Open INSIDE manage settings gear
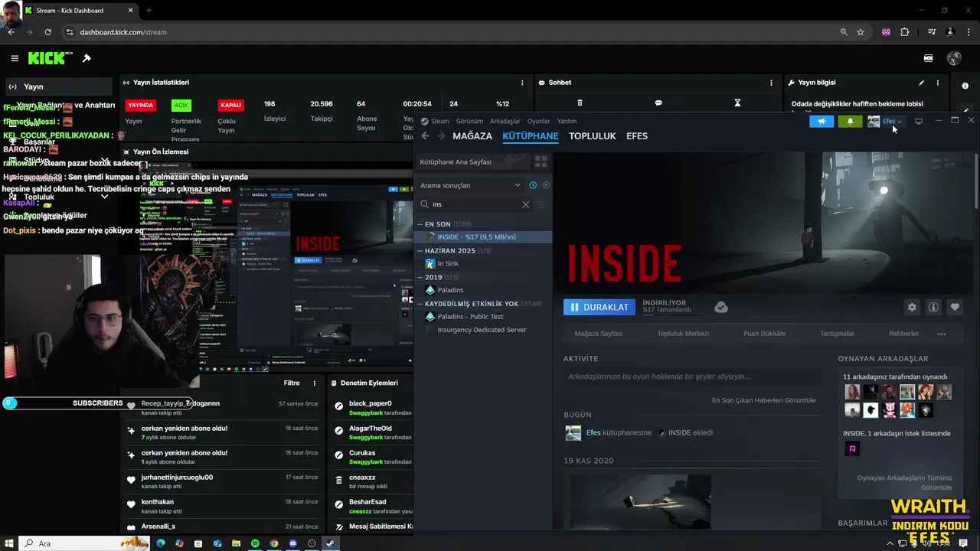This screenshot has height=551, width=980. click(x=912, y=307)
